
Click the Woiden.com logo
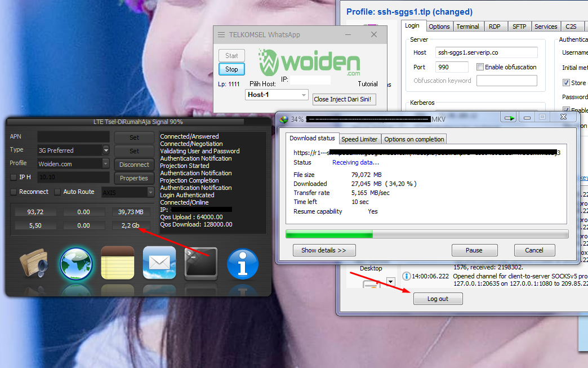(309, 62)
